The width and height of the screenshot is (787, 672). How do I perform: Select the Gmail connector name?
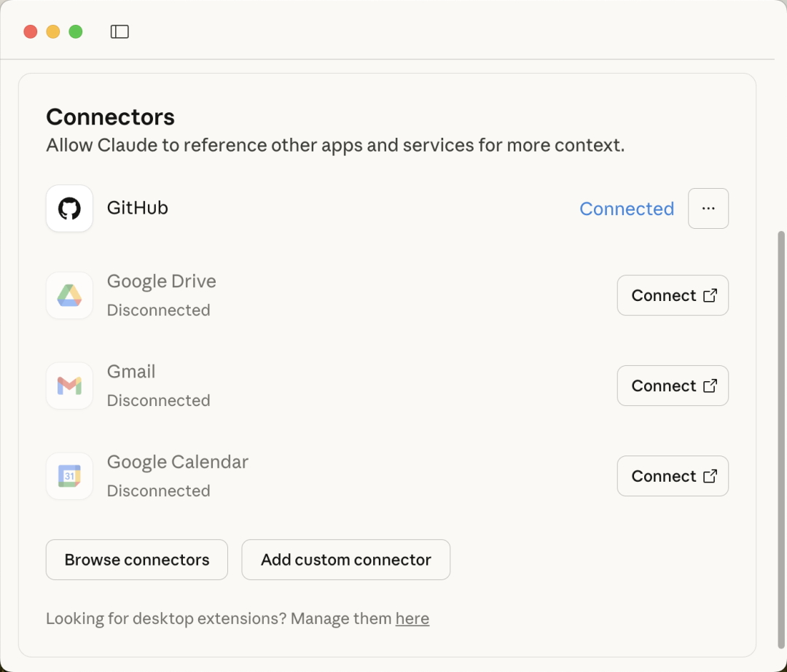131,372
